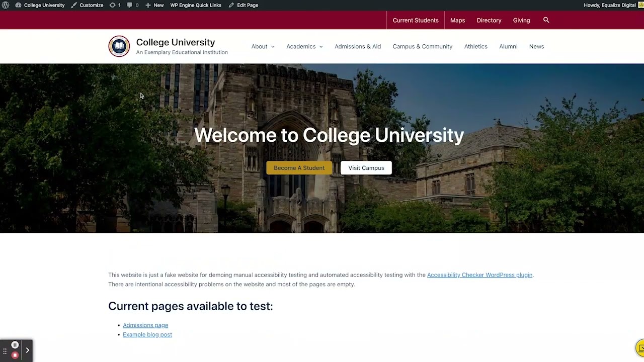Open the Admissions page link
The image size is (644, 362).
(145, 325)
